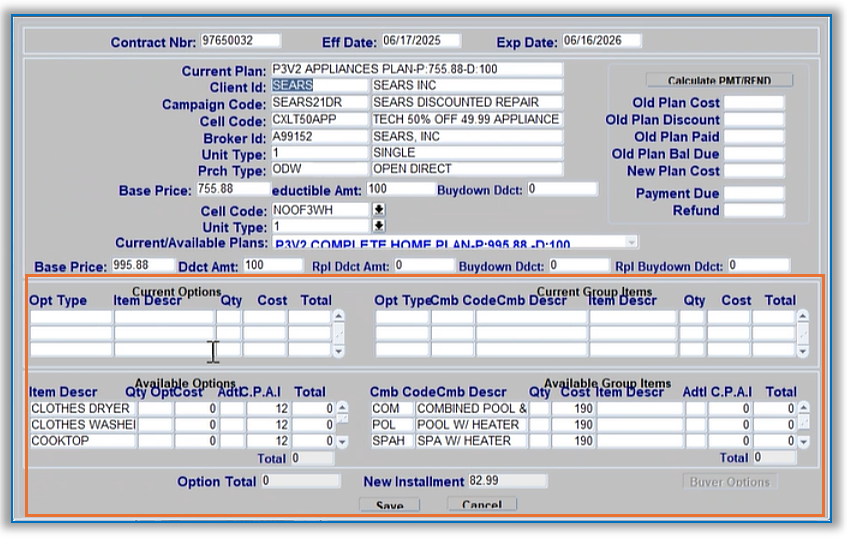
Task: Click the Current Options scroll up arrow
Action: [338, 316]
